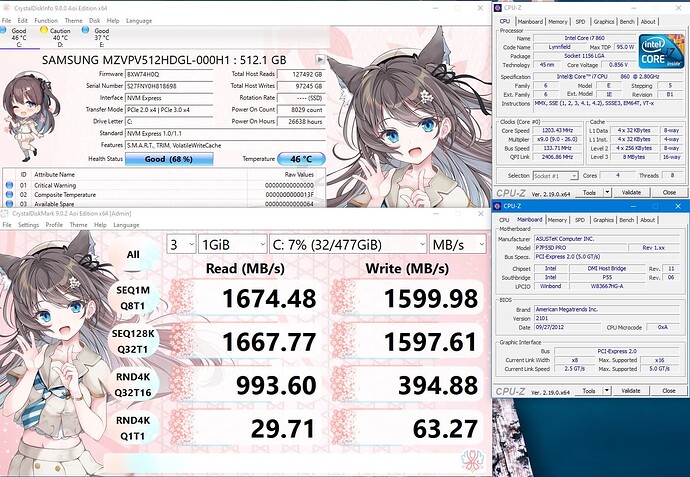690x477 pixels.
Task: Open the Function menu in CrystalDiskInfo
Action: tap(46, 21)
